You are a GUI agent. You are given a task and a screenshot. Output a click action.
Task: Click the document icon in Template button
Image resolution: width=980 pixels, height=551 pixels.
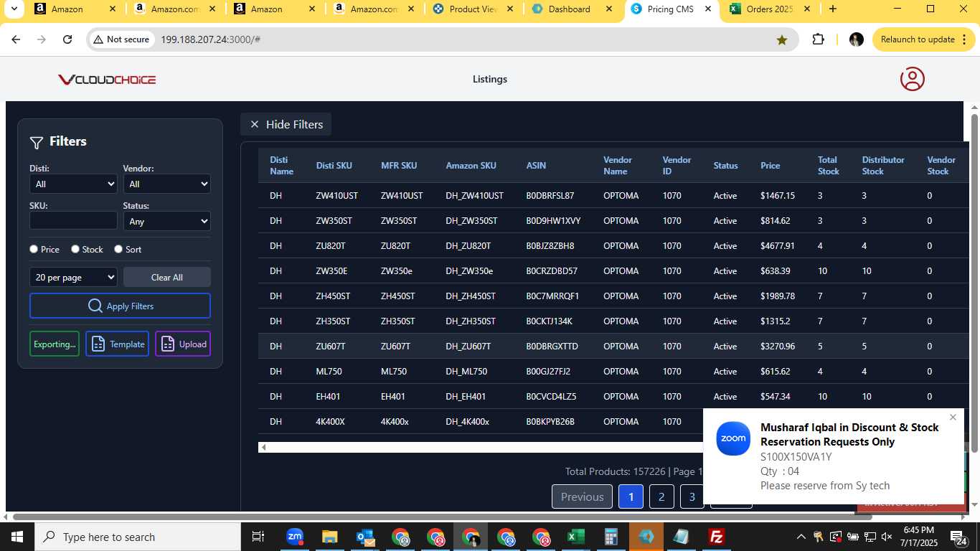click(98, 344)
